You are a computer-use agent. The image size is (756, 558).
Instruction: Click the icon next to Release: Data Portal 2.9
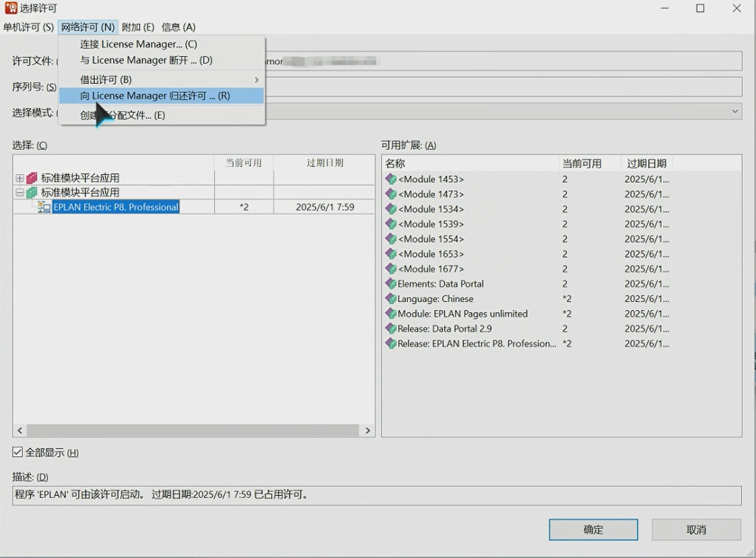point(391,329)
